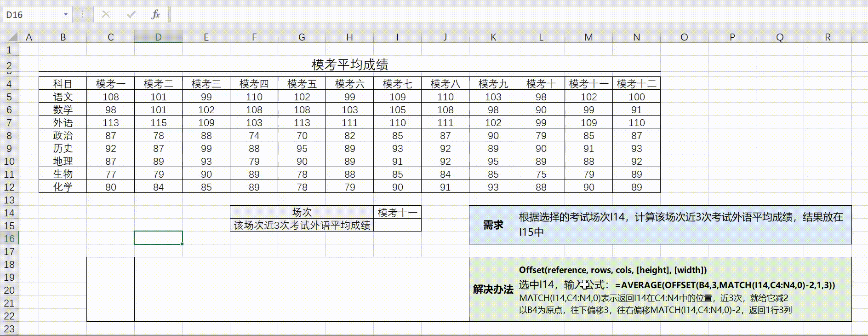This screenshot has width=868, height=336.
Task: Click the Select All corner triangle
Action: pos(12,37)
